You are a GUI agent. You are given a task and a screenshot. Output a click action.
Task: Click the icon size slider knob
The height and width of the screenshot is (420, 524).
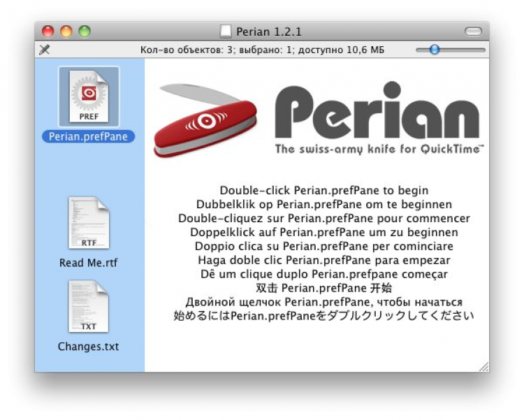click(x=435, y=50)
